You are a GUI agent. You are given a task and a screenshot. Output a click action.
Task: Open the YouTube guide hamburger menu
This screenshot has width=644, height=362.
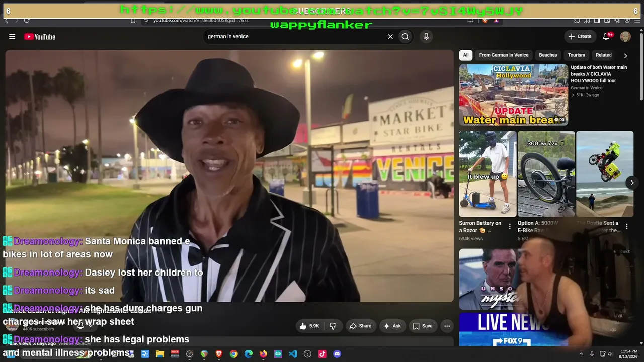(x=12, y=37)
